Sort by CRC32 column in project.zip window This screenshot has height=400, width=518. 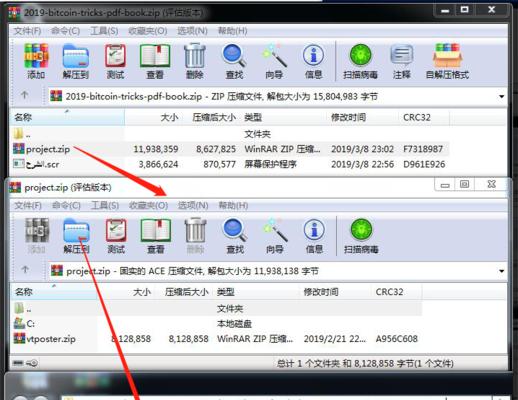tap(397, 292)
